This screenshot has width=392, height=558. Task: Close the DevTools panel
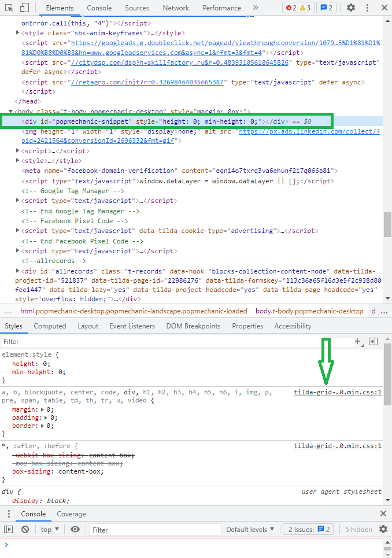click(384, 8)
